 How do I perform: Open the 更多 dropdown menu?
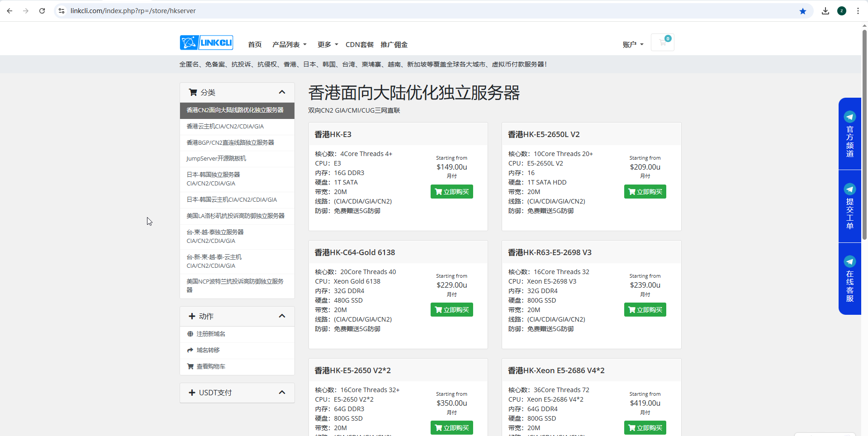pos(328,44)
